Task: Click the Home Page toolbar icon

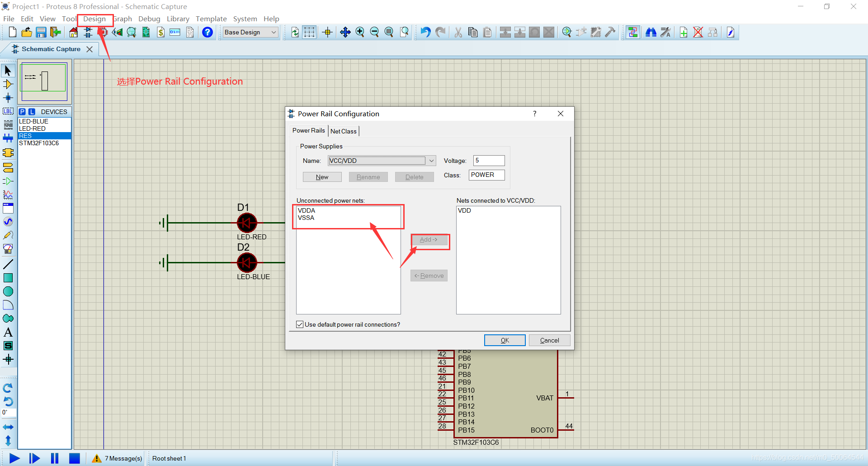Action: pos(73,32)
